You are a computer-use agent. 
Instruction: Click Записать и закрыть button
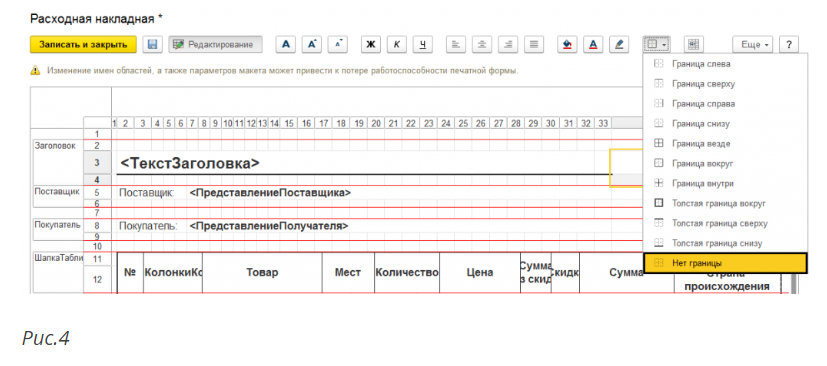tap(83, 44)
